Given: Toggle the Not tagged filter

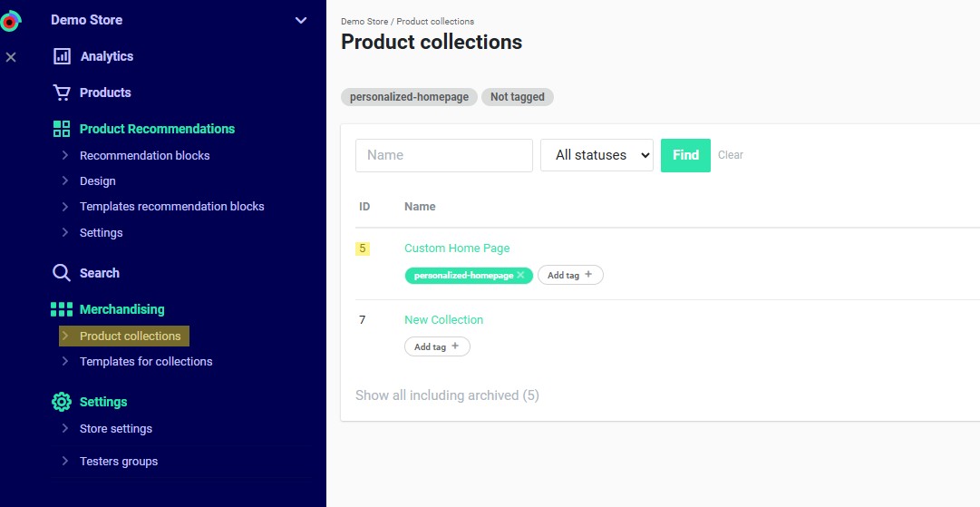Looking at the screenshot, I should (x=517, y=97).
